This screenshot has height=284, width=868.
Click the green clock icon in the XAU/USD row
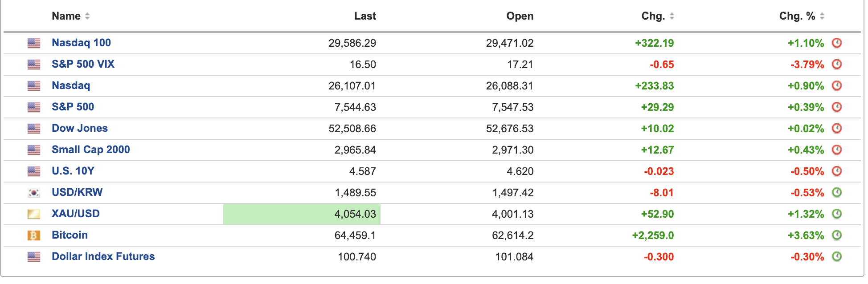click(837, 214)
